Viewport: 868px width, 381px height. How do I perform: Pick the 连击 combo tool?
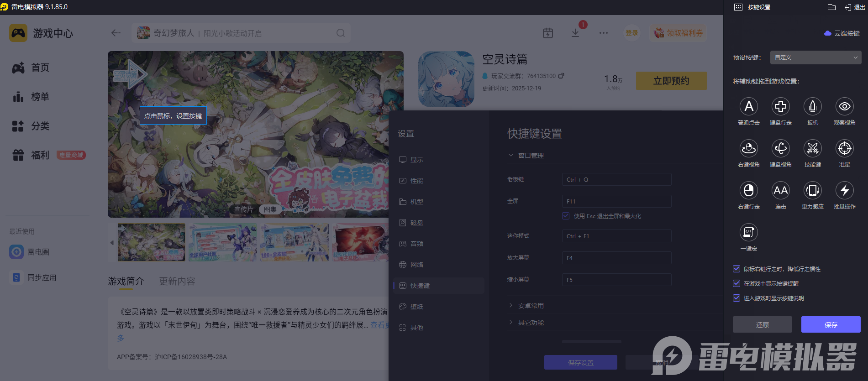[x=781, y=190]
